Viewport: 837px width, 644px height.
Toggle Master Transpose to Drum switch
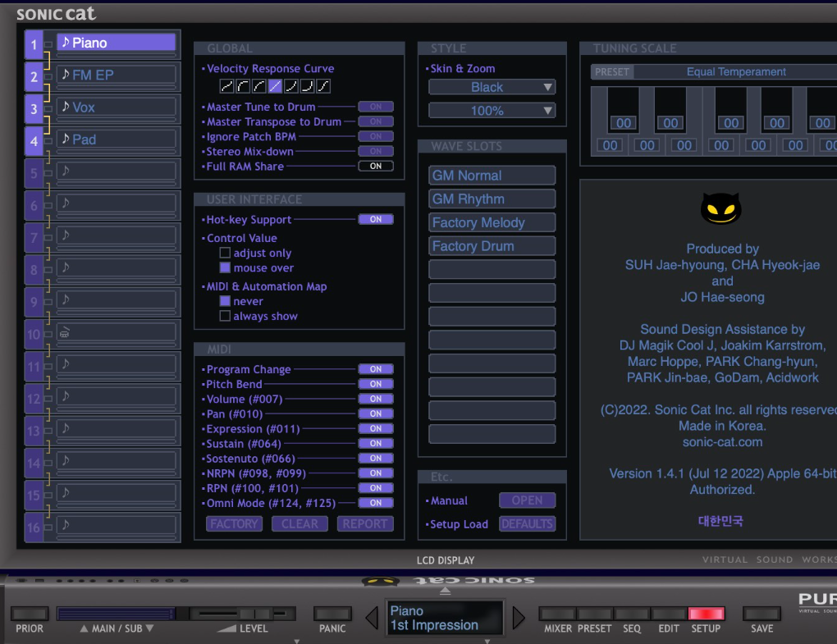(376, 121)
